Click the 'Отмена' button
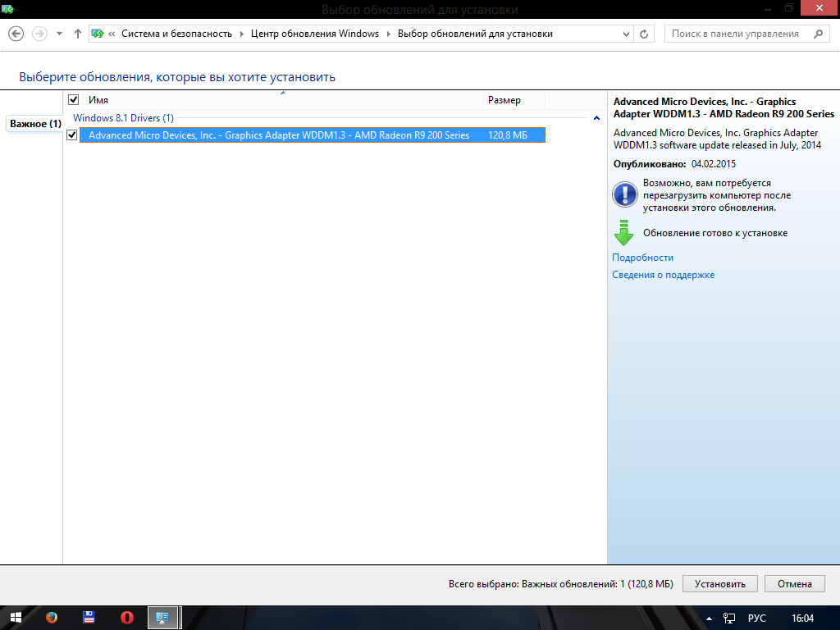This screenshot has height=630, width=840. click(x=794, y=584)
